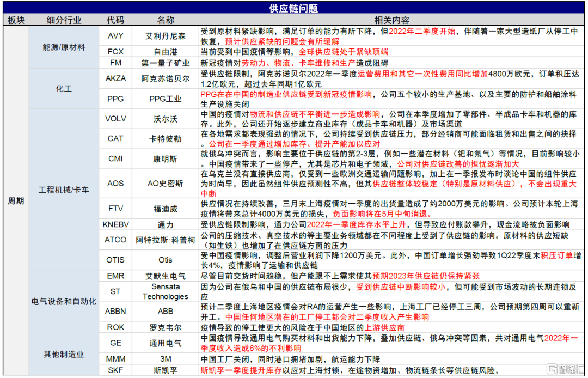Click company name 通力
Viewport: 588px width, 378px height.
(x=166, y=225)
